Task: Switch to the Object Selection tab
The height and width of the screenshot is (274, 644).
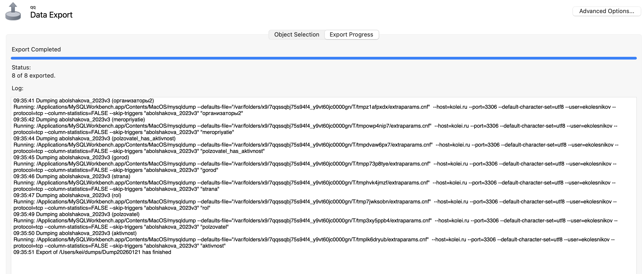Action: tap(297, 35)
